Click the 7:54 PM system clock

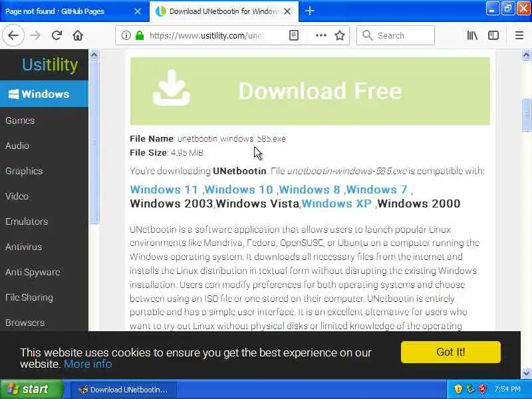507,389
